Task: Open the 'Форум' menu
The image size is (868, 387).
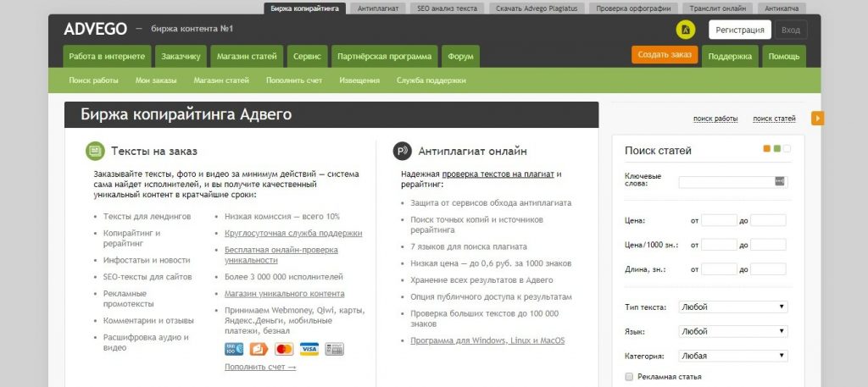Action: pos(460,57)
